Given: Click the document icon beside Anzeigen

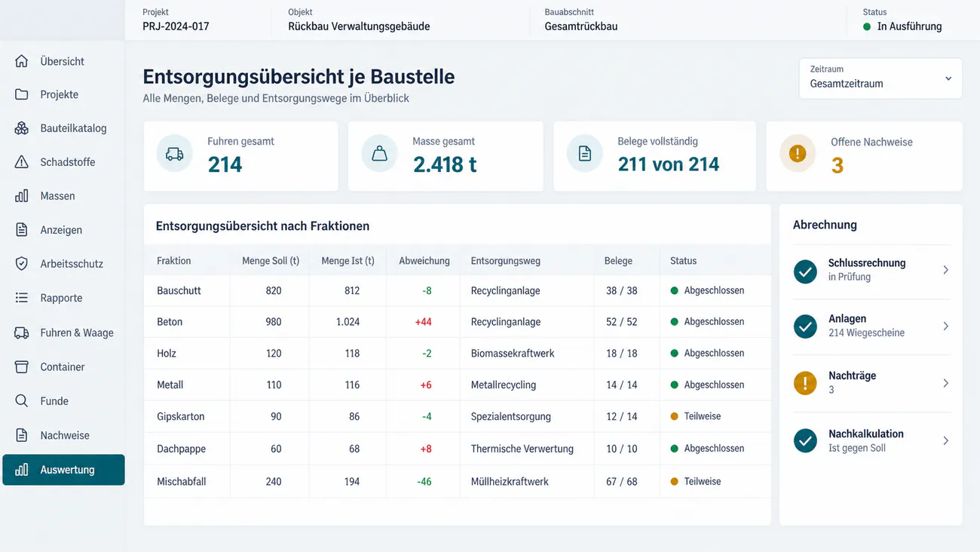Looking at the screenshot, I should click(x=22, y=230).
